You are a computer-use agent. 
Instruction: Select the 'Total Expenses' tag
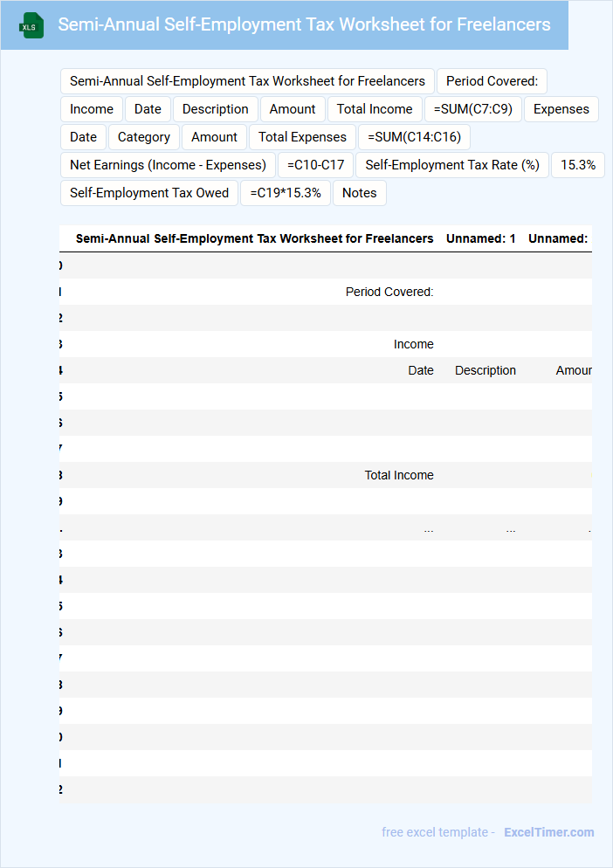coord(302,137)
